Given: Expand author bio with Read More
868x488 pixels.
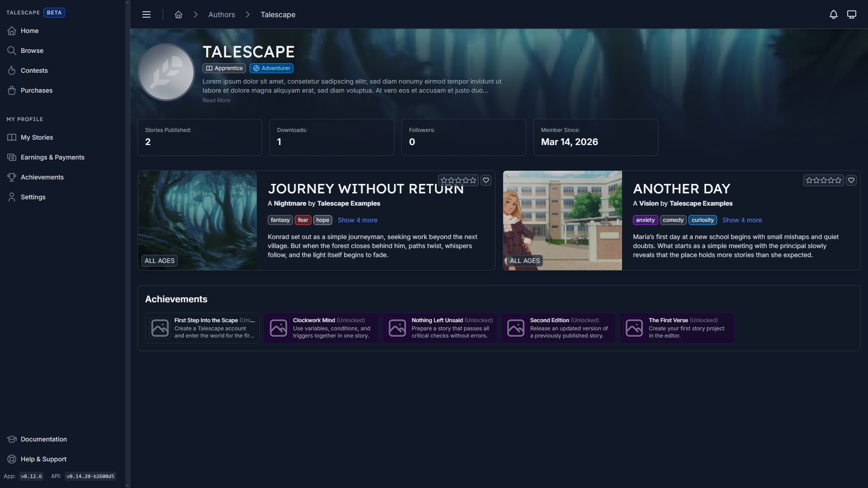Looking at the screenshot, I should click(216, 100).
